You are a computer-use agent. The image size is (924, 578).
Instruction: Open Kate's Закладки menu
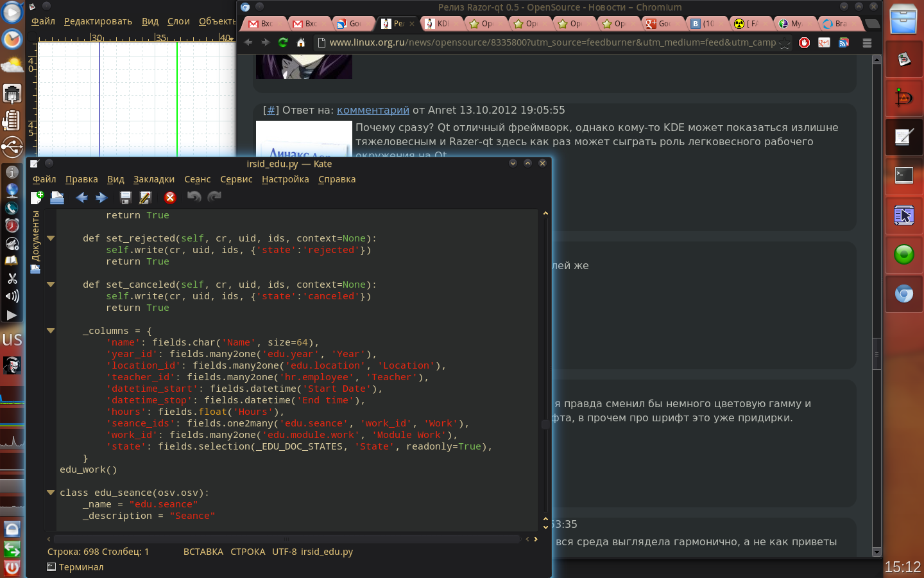[154, 179]
